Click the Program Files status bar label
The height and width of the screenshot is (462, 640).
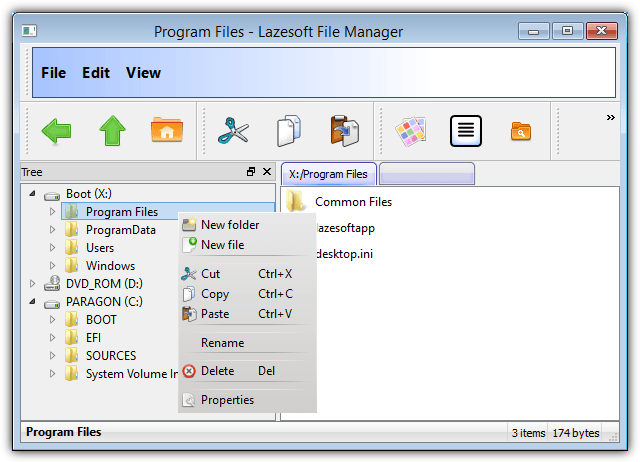[63, 432]
